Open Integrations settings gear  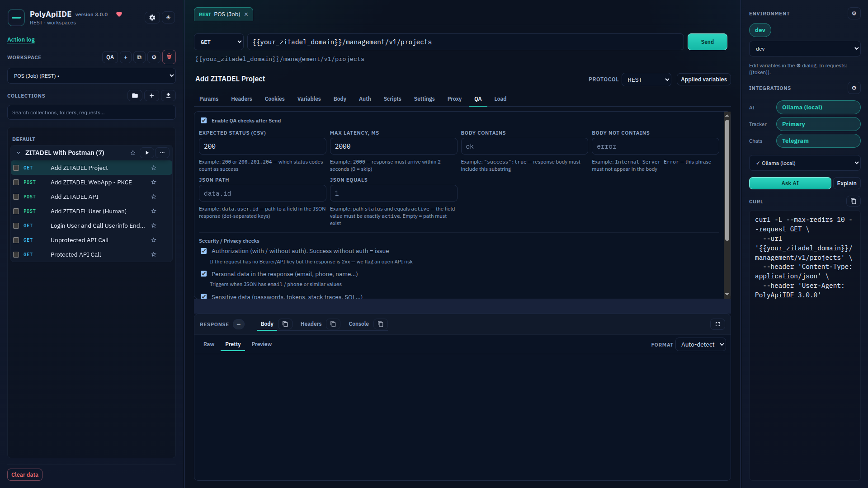tap(854, 88)
